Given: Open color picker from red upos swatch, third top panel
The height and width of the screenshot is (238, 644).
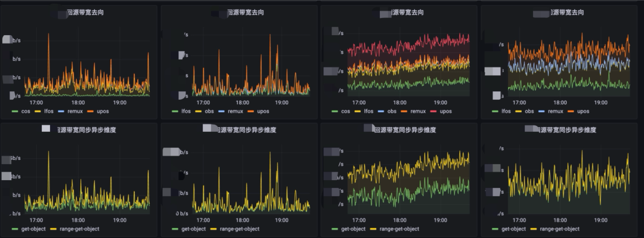Looking at the screenshot, I should tap(434, 112).
